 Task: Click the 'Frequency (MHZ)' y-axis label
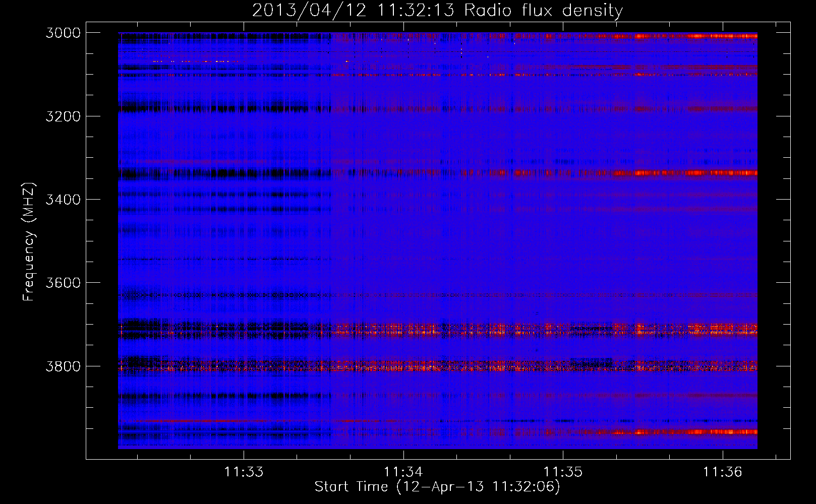(29, 242)
